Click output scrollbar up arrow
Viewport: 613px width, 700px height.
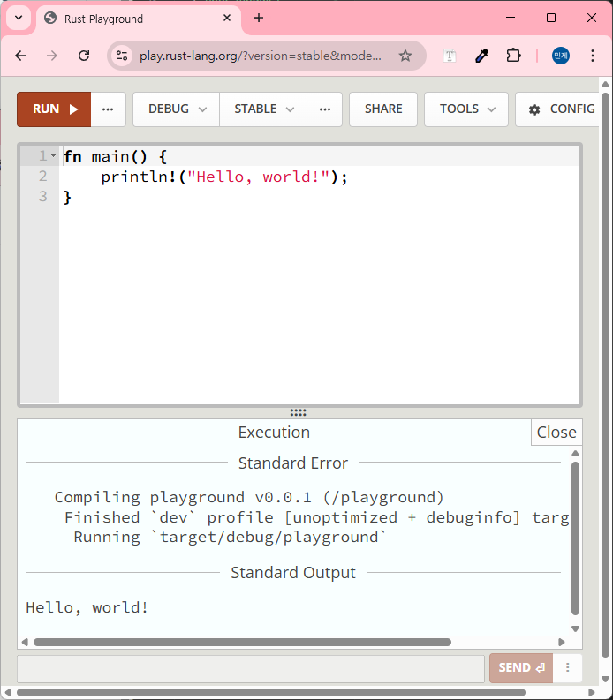(576, 454)
